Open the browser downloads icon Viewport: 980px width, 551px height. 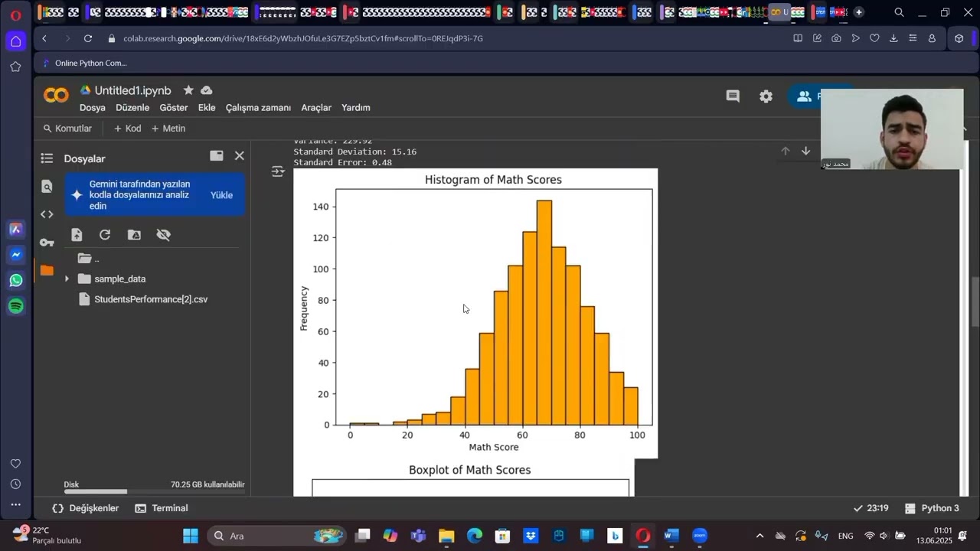(x=893, y=38)
